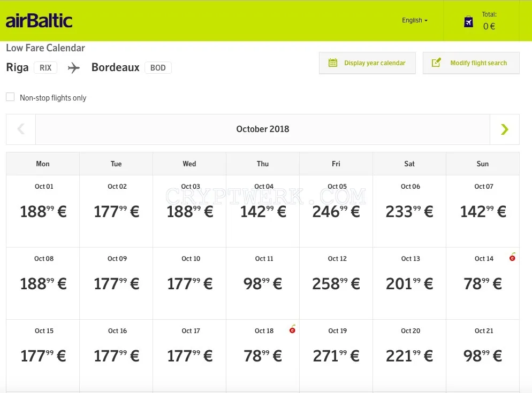Click the cherry best-price icon on Oct 18
The image size is (532, 393).
click(x=292, y=329)
